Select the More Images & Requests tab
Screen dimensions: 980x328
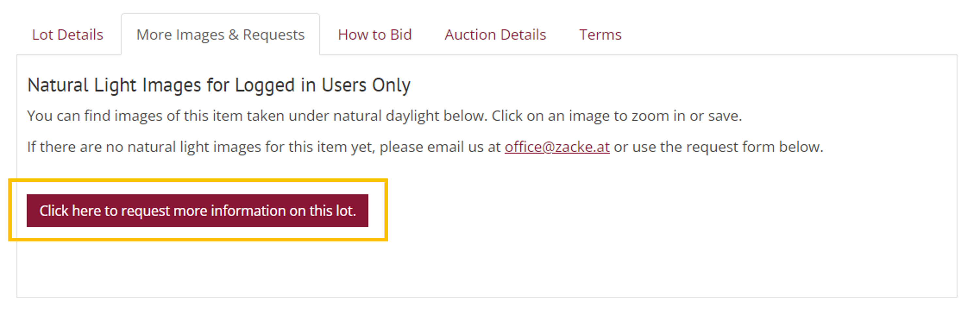[220, 35]
